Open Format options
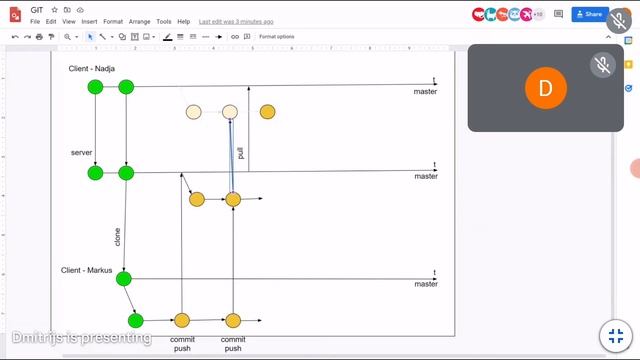The image size is (640, 360). 276,37
